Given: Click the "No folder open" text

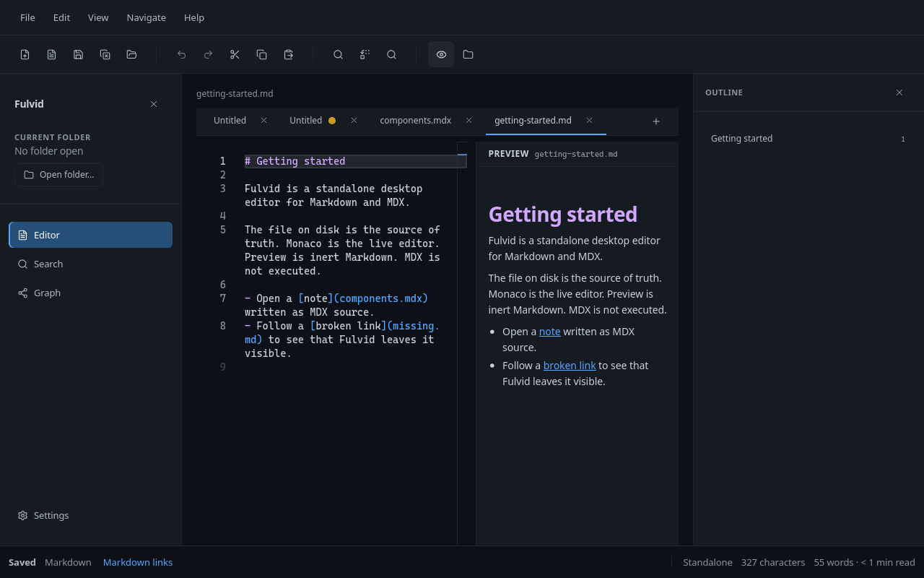Looking at the screenshot, I should pos(49,151).
